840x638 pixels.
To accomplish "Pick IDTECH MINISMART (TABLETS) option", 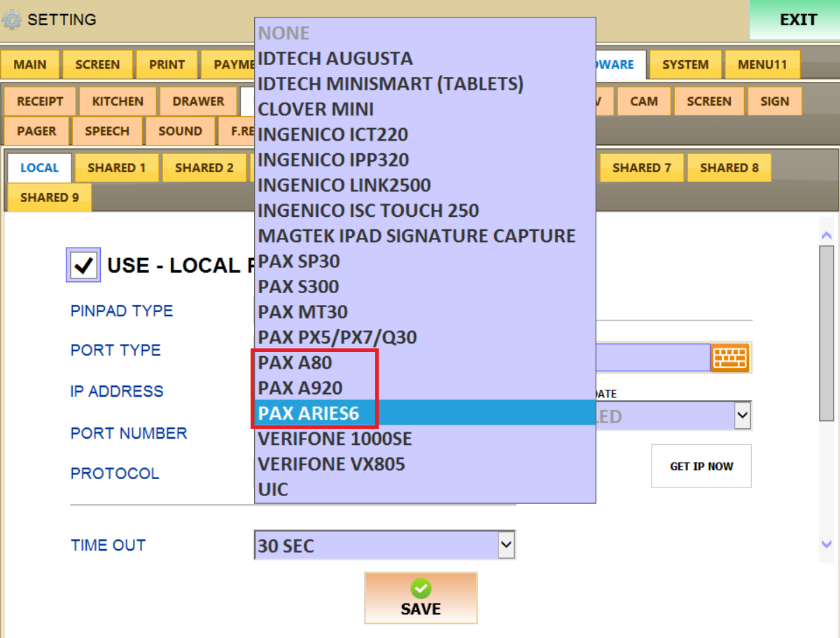I will pos(425,84).
